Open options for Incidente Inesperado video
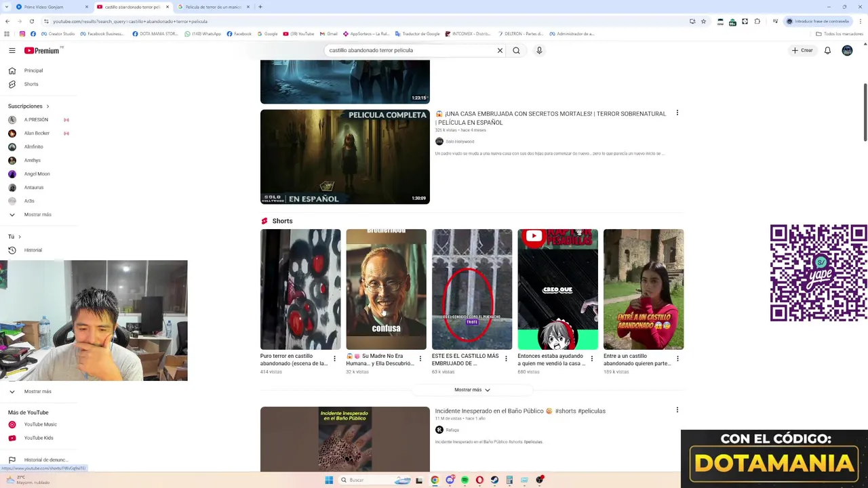Image resolution: width=868 pixels, height=488 pixels. (677, 410)
